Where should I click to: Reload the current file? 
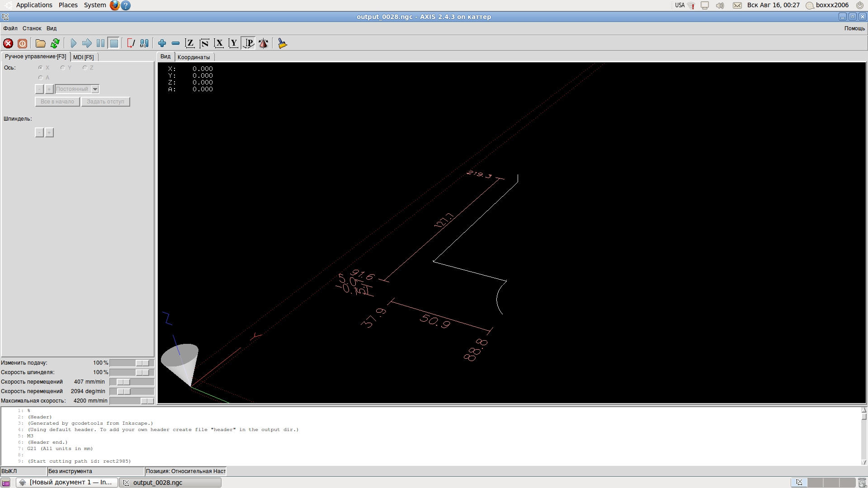pyautogui.click(x=55, y=43)
